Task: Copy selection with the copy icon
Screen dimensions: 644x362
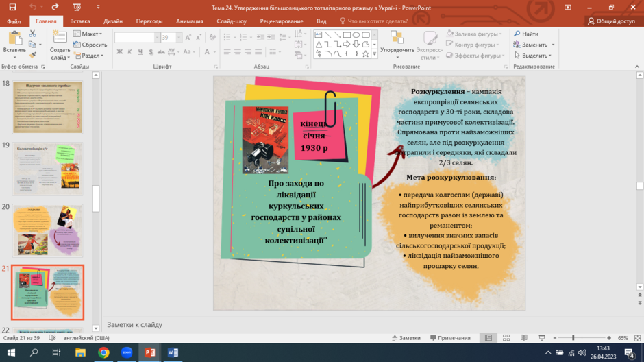Action: [32, 45]
